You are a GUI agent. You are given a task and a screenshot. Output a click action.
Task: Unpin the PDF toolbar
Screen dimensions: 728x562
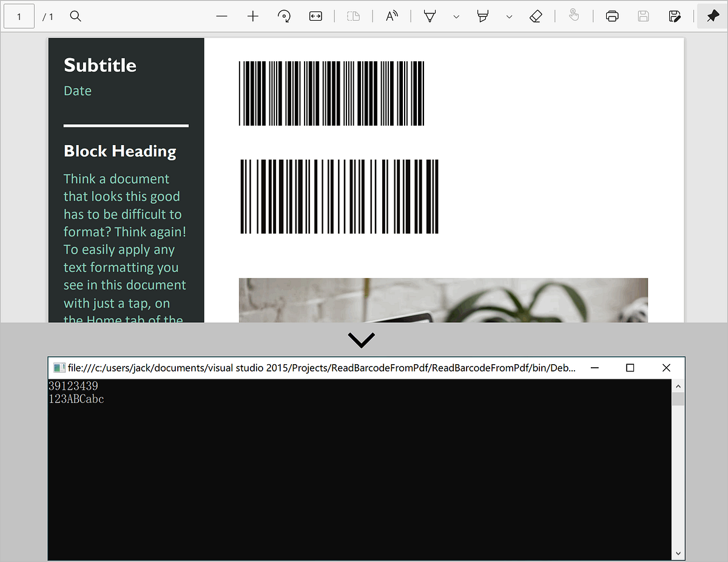(x=713, y=16)
